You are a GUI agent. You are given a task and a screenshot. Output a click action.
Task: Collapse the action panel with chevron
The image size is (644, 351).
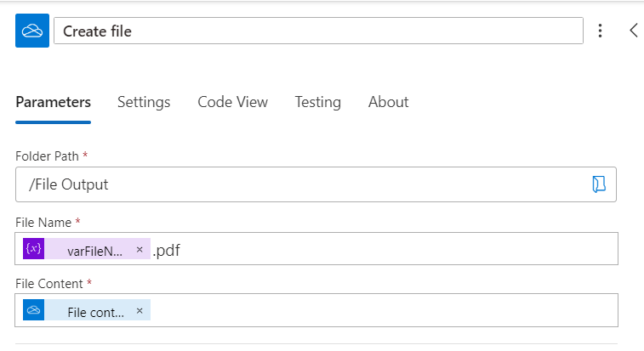click(634, 31)
